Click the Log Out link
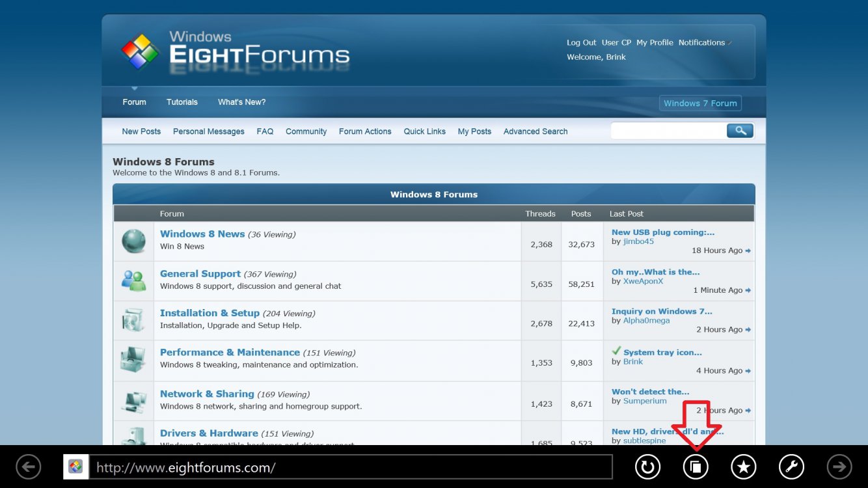 click(x=581, y=43)
